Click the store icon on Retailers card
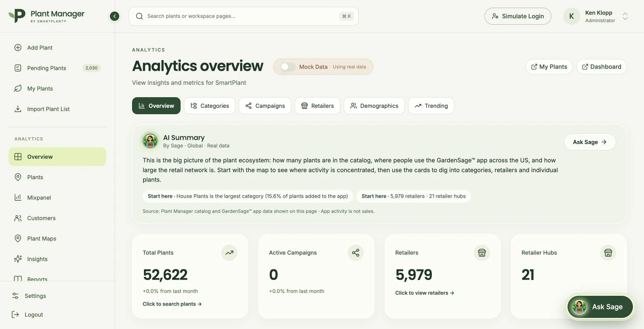This screenshot has width=644, height=329. tap(482, 253)
